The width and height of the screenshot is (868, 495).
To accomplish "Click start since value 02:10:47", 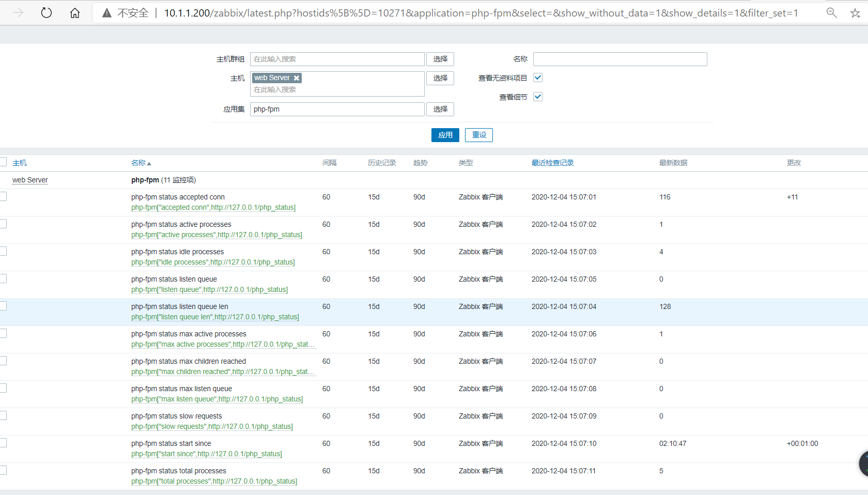I will pyautogui.click(x=673, y=443).
